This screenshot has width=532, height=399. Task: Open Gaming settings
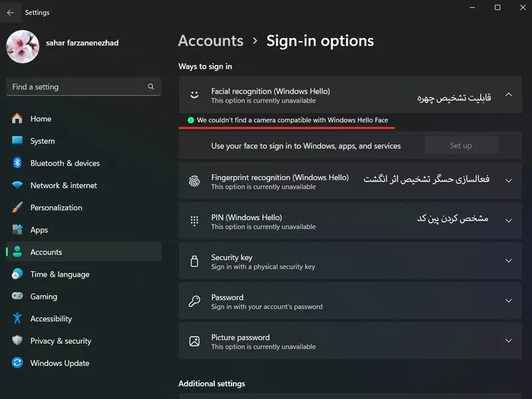[x=84, y=296]
